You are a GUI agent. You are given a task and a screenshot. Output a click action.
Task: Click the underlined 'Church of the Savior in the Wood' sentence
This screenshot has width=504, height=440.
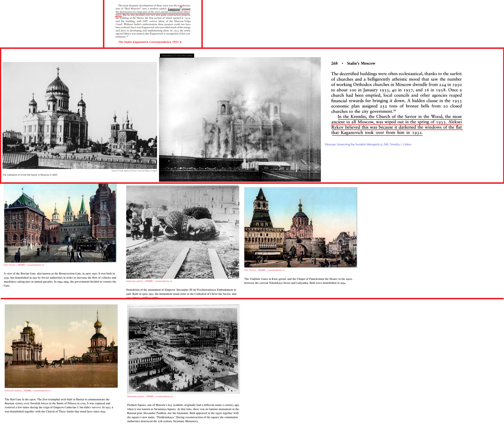pyautogui.click(x=397, y=125)
